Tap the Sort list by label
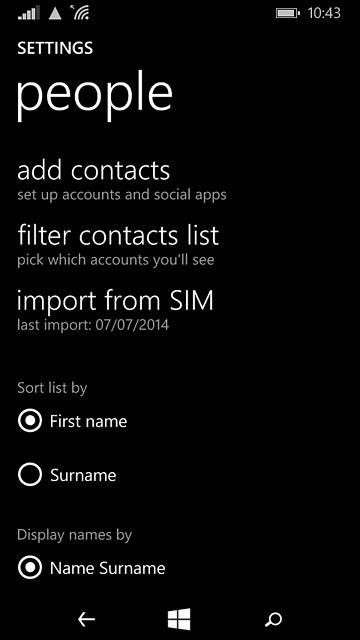 [x=52, y=388]
